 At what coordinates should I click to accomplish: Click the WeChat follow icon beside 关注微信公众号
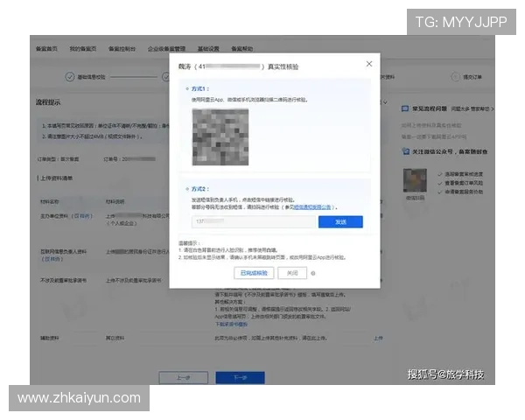406,151
